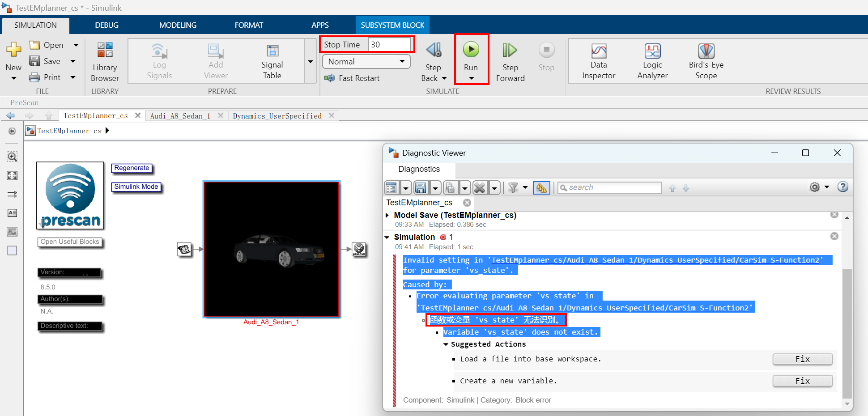Click the report view icon in Diagnostic Viewer
Viewport: 868px width, 416px height.
tap(391, 188)
